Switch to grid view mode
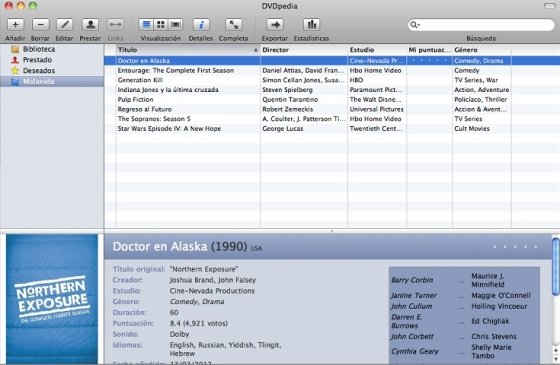The image size is (560, 365). tap(161, 25)
